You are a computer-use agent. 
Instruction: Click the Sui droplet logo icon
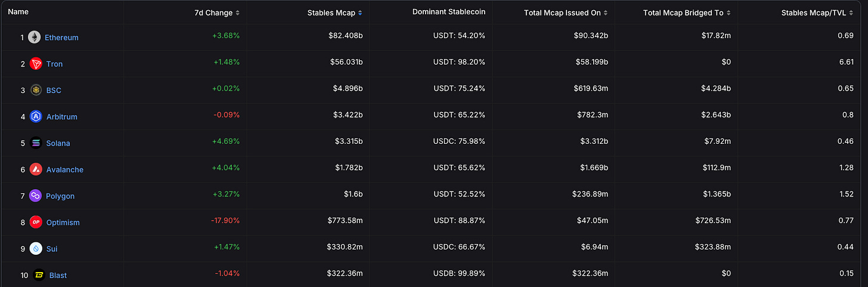tap(36, 249)
